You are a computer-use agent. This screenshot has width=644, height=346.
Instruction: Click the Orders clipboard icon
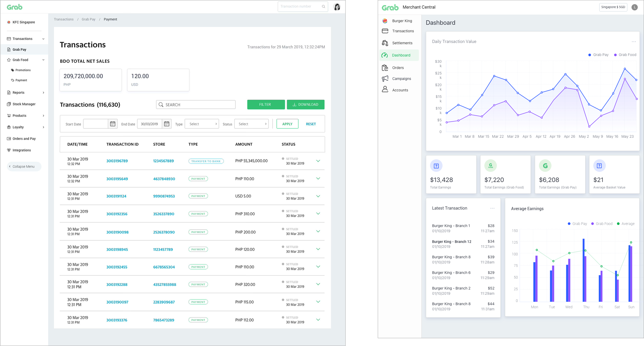pos(385,68)
